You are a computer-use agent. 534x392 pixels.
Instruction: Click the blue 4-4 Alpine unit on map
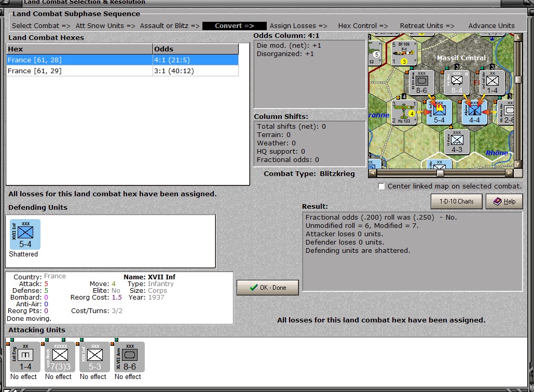click(x=474, y=112)
